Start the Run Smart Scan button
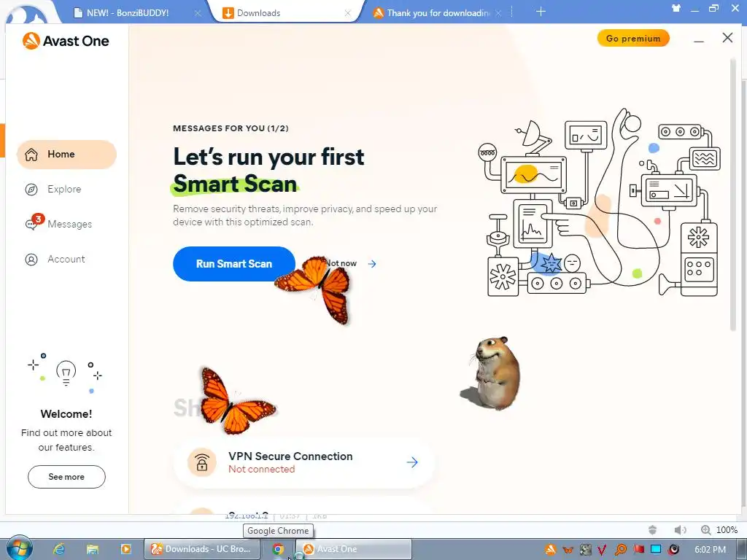Image resolution: width=747 pixels, height=560 pixels. [234, 264]
